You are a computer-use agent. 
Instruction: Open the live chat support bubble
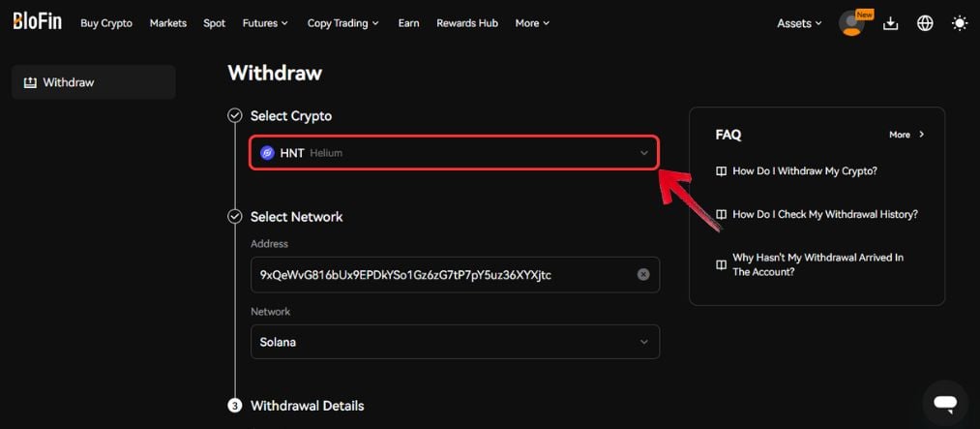(x=945, y=403)
